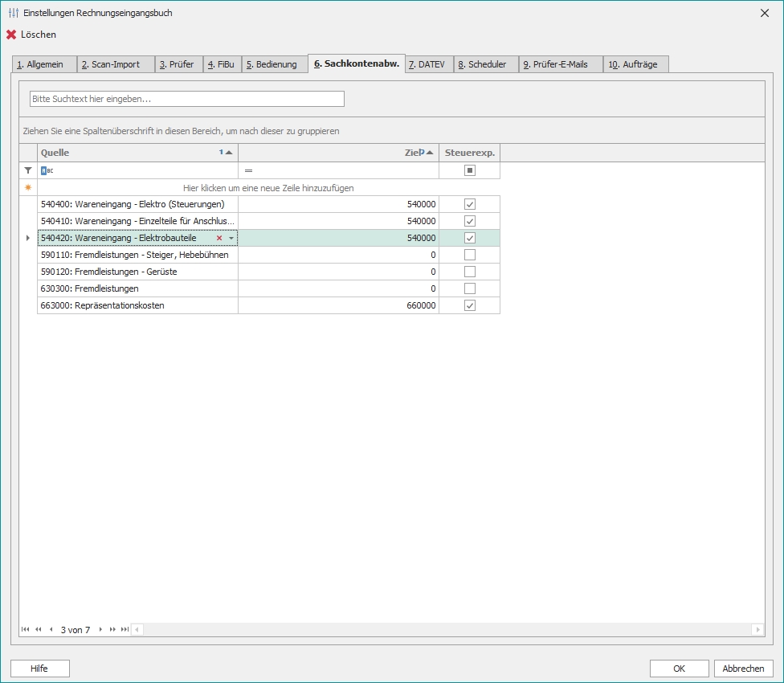Click the Hilfe button

coord(39,669)
